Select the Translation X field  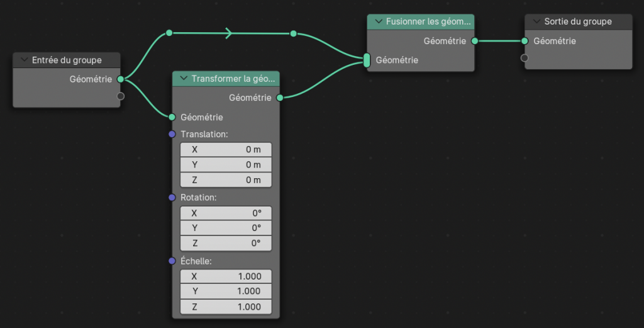tap(226, 149)
